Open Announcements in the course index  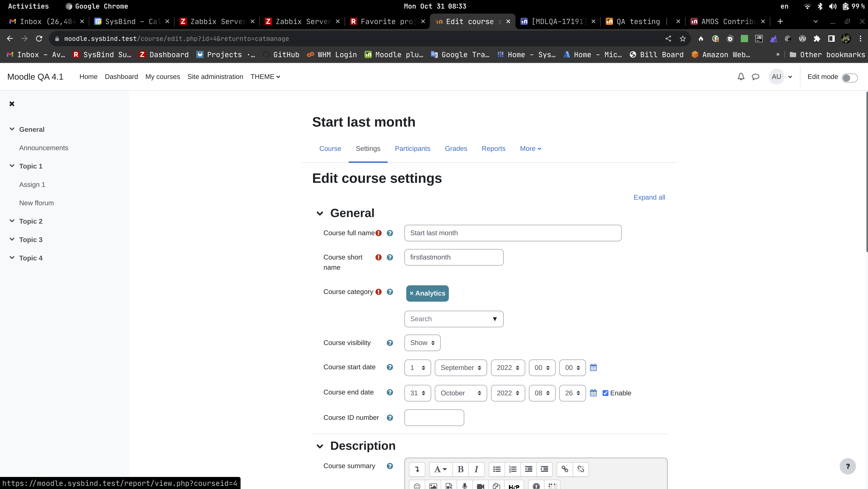(44, 148)
